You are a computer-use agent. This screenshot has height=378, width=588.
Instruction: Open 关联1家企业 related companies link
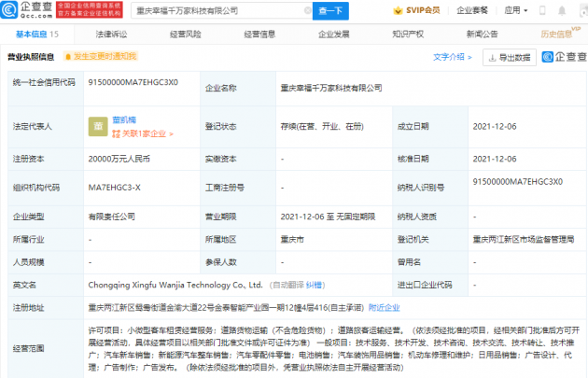(143, 133)
